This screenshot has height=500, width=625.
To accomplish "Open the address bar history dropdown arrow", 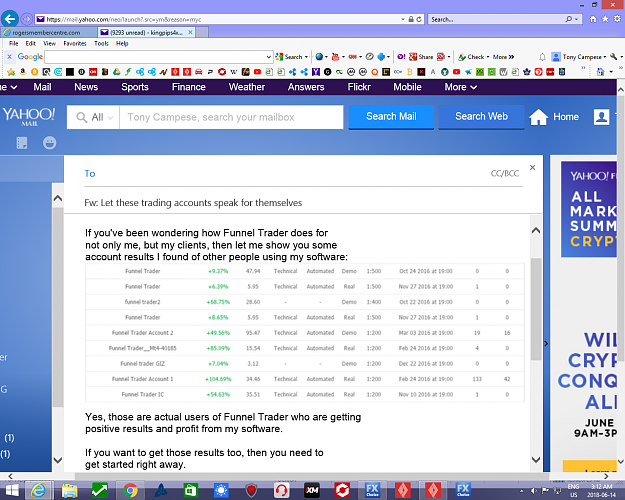I will pyautogui.click(x=403, y=19).
